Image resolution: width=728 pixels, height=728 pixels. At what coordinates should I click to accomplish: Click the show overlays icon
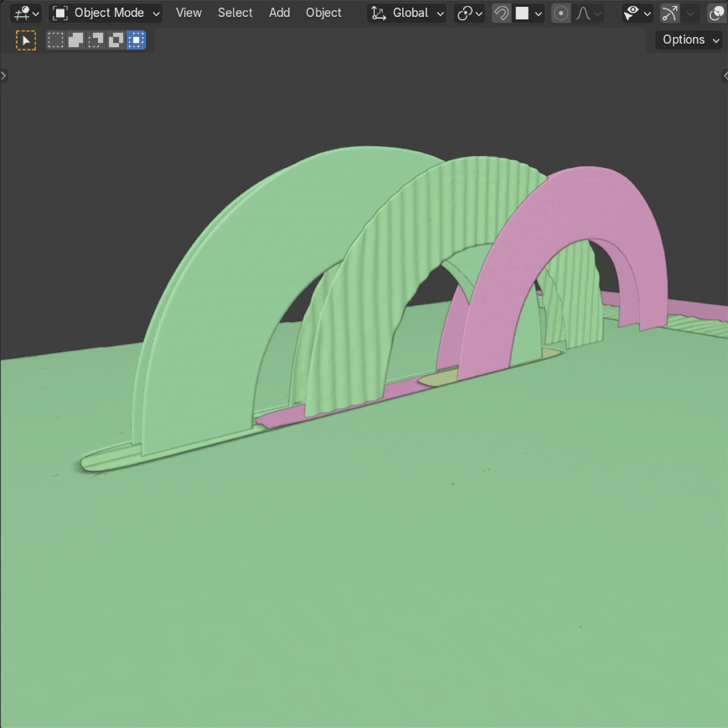716,13
